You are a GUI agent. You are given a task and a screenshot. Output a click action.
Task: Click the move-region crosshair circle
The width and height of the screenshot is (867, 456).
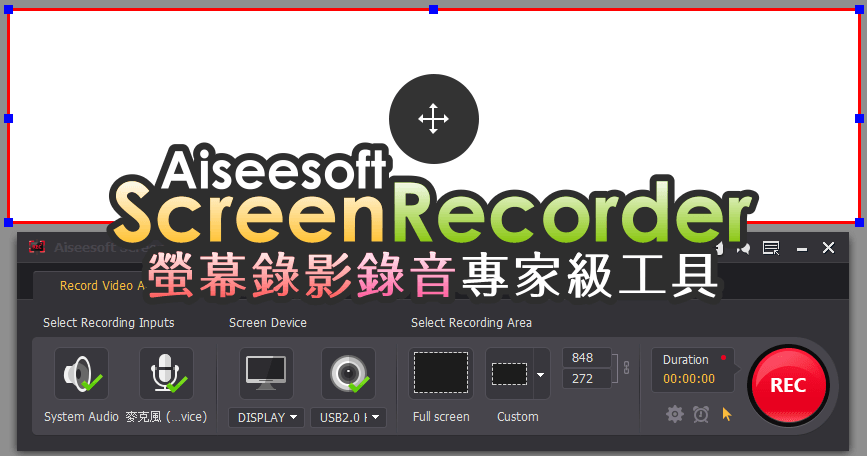pyautogui.click(x=434, y=119)
